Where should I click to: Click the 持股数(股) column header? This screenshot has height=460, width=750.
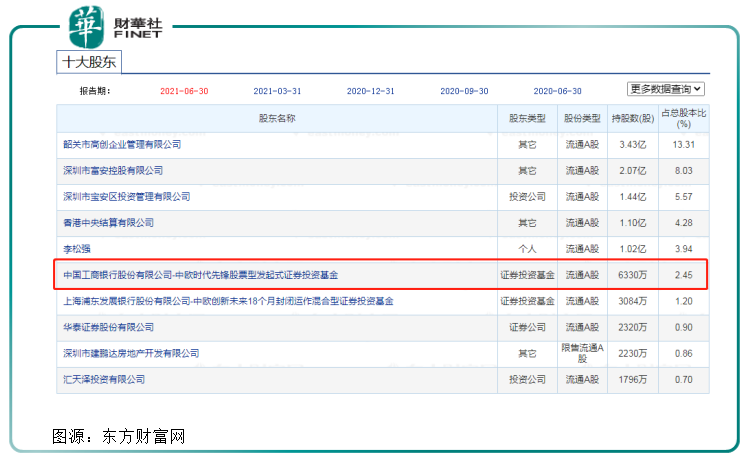coord(633,119)
